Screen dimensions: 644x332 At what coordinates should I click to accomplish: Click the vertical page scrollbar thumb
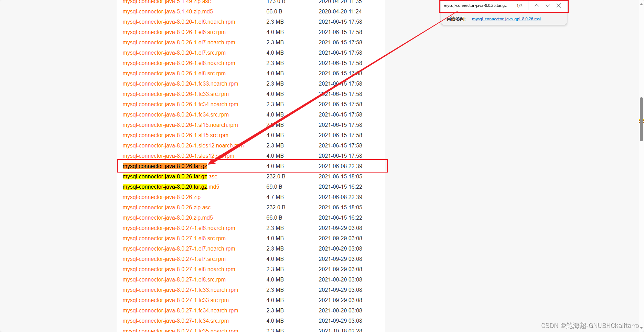pos(641,119)
